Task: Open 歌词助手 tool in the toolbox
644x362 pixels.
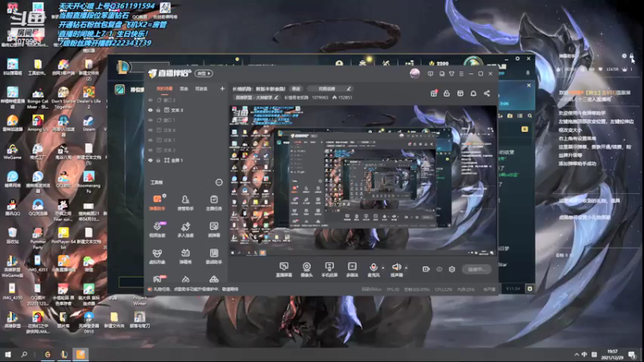Action: [x=213, y=256]
